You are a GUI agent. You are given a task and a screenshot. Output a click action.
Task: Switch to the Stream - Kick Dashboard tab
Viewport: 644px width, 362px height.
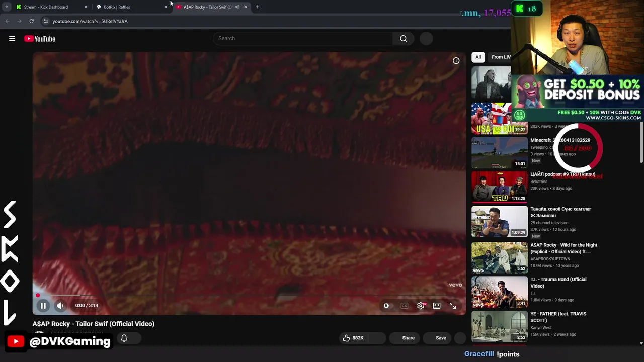click(46, 7)
